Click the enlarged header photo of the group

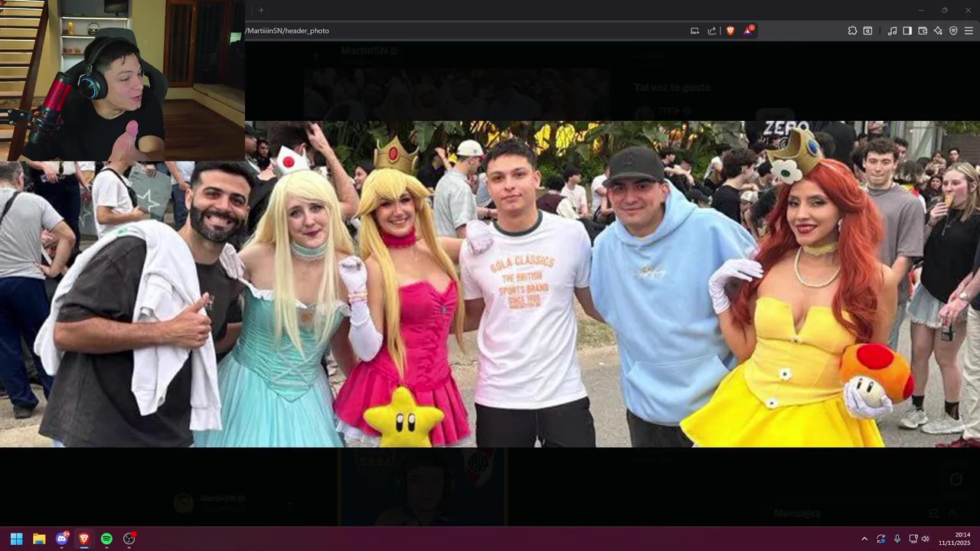[490, 284]
